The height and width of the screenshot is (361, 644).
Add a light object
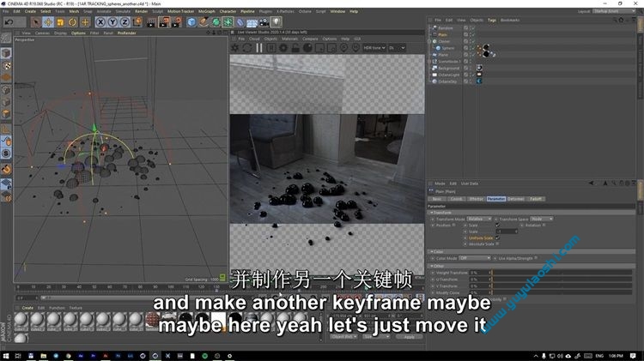pos(276,21)
